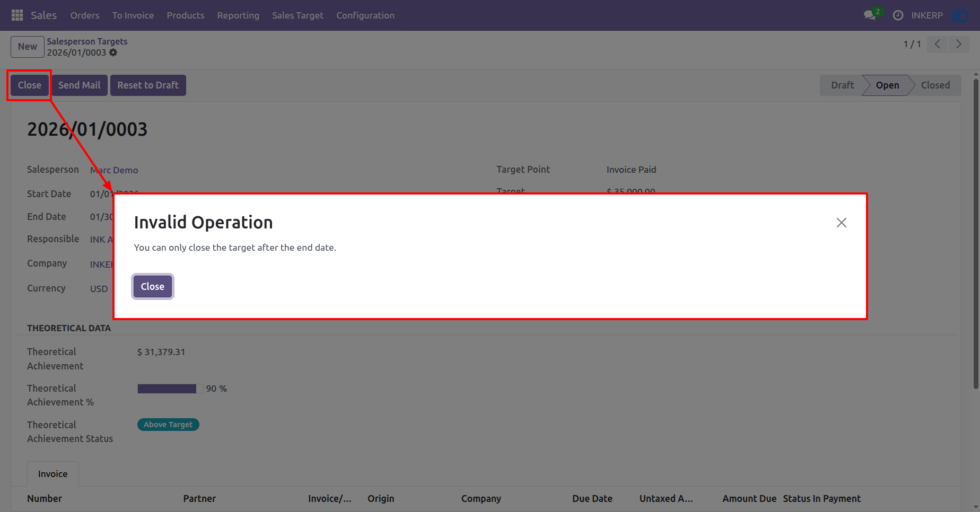This screenshot has height=512, width=980.
Task: Click the user avatar icon
Action: point(960,15)
